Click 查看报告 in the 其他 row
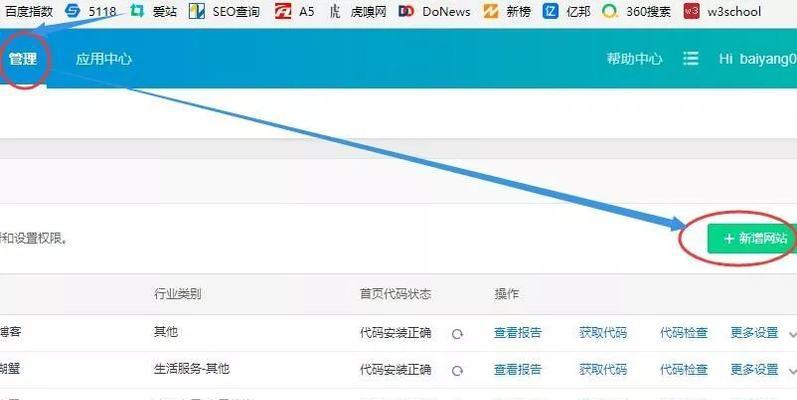 click(517, 333)
